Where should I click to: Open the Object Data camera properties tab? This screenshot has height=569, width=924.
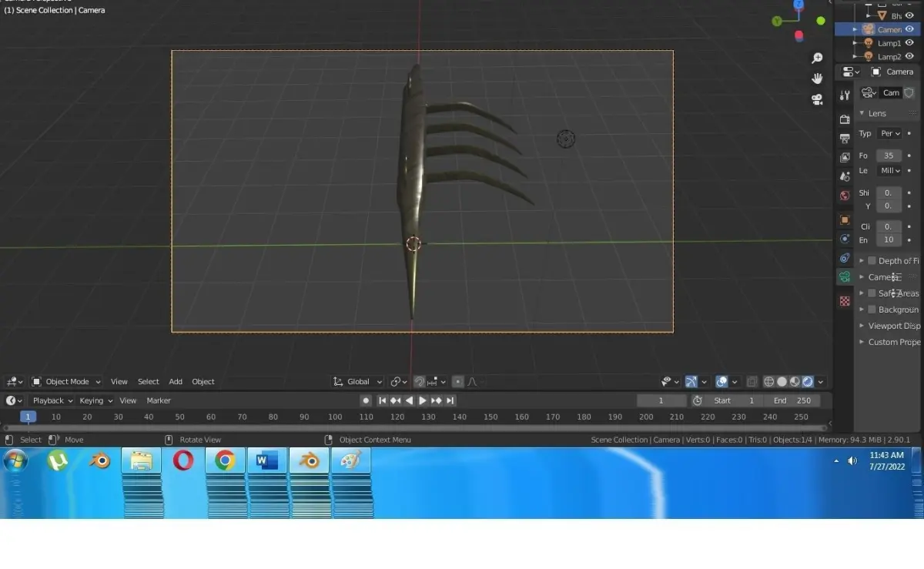(x=845, y=277)
